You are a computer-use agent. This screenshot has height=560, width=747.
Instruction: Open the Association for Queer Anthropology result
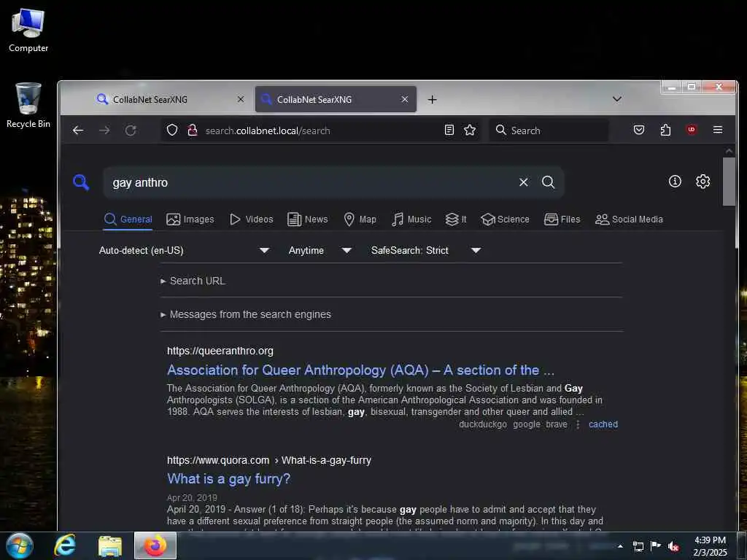tap(360, 370)
